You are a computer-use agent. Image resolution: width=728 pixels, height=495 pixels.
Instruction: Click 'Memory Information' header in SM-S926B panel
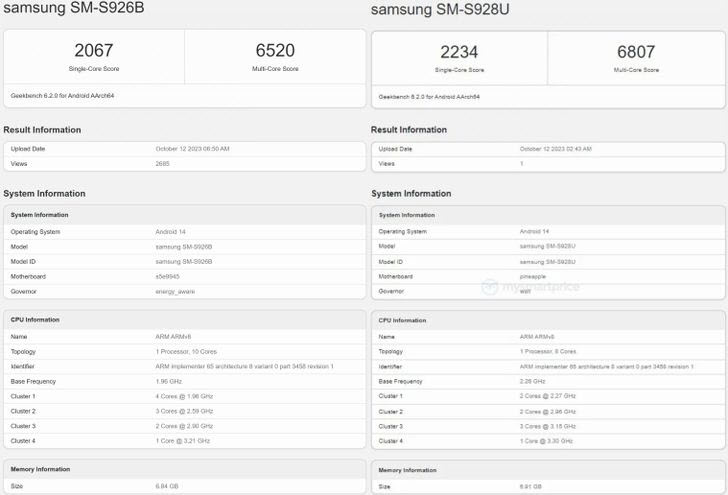pos(40,469)
